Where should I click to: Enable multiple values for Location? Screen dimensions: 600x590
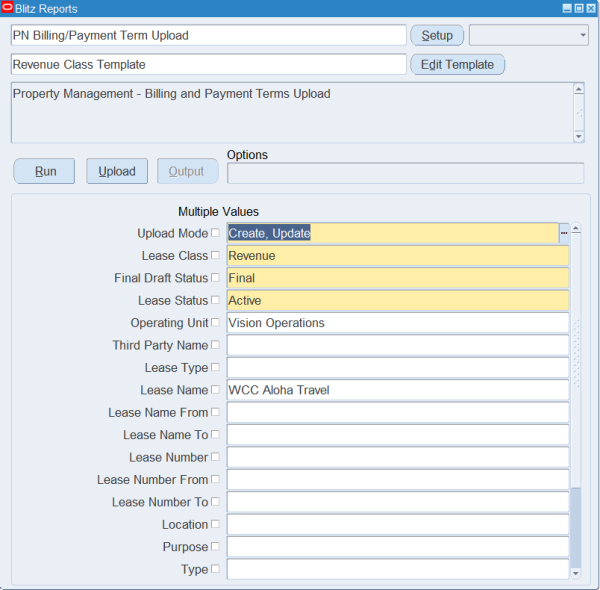click(215, 524)
